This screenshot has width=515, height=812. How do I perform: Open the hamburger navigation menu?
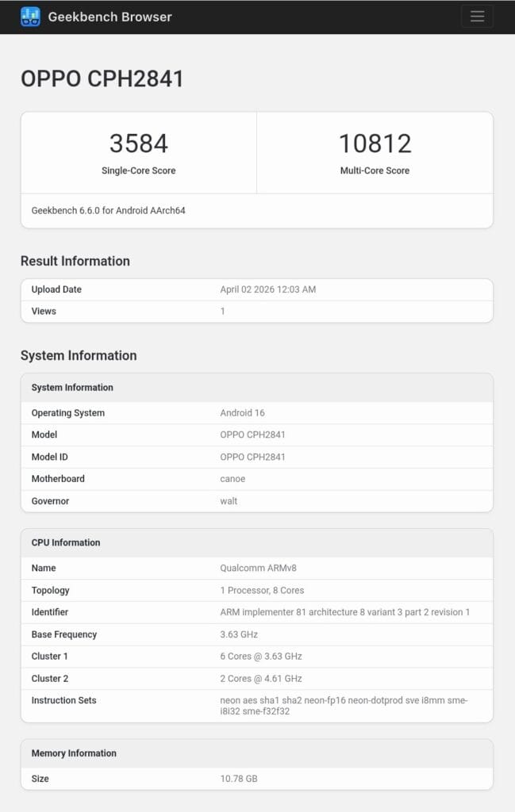pyautogui.click(x=477, y=17)
